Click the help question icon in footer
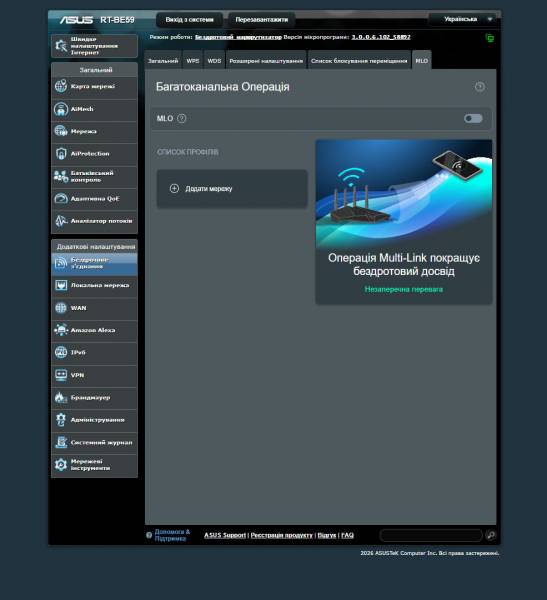Viewport: 547px width, 600px height. click(149, 535)
